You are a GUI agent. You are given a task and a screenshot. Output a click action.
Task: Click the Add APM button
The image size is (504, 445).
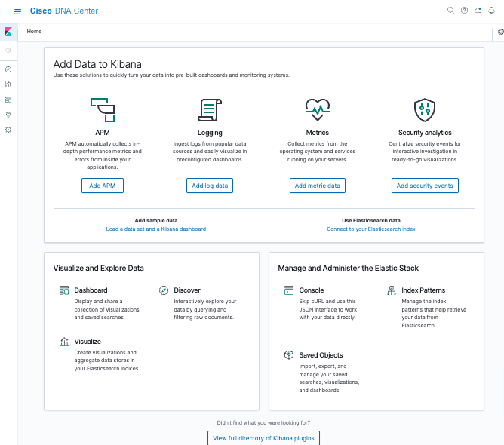pyautogui.click(x=103, y=186)
